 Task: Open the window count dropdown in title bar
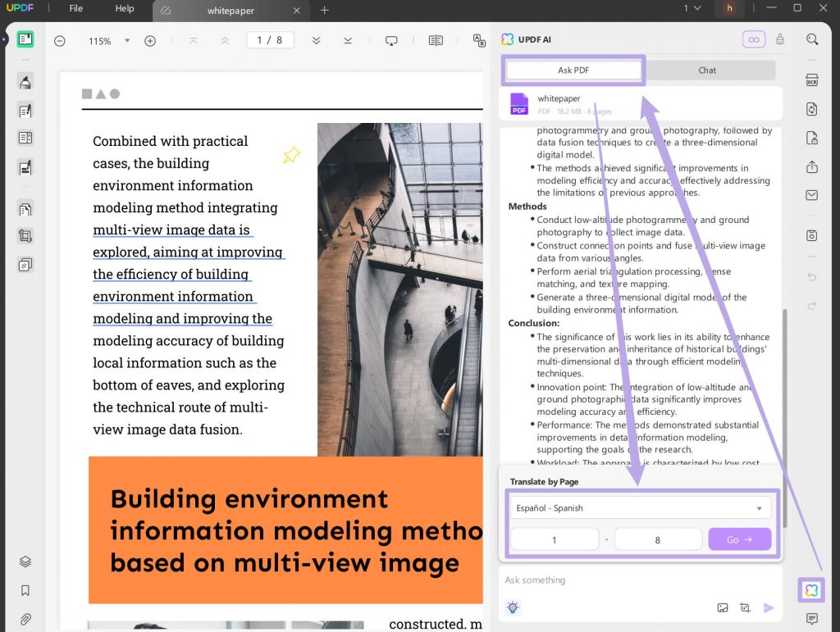692,8
